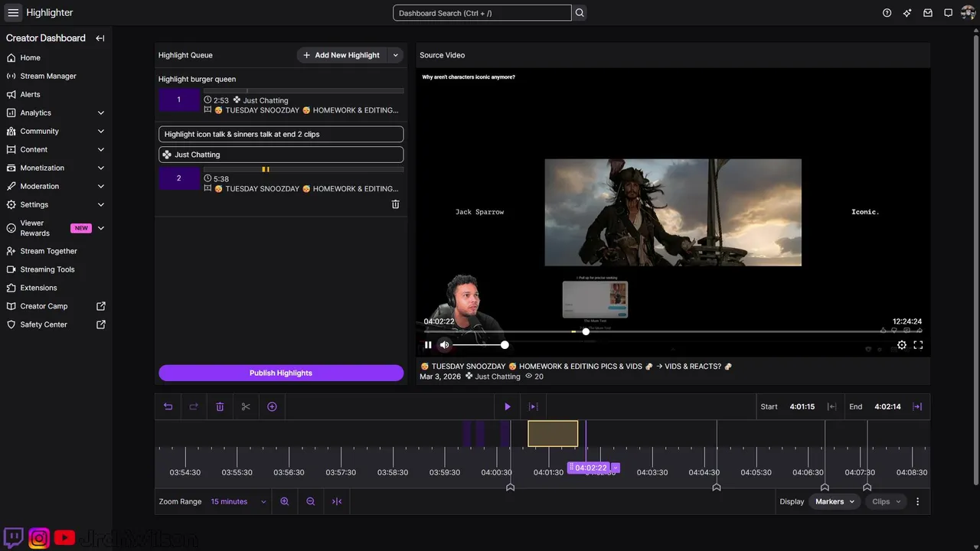Pause the source video
Viewport: 980px width, 551px height.
point(428,345)
